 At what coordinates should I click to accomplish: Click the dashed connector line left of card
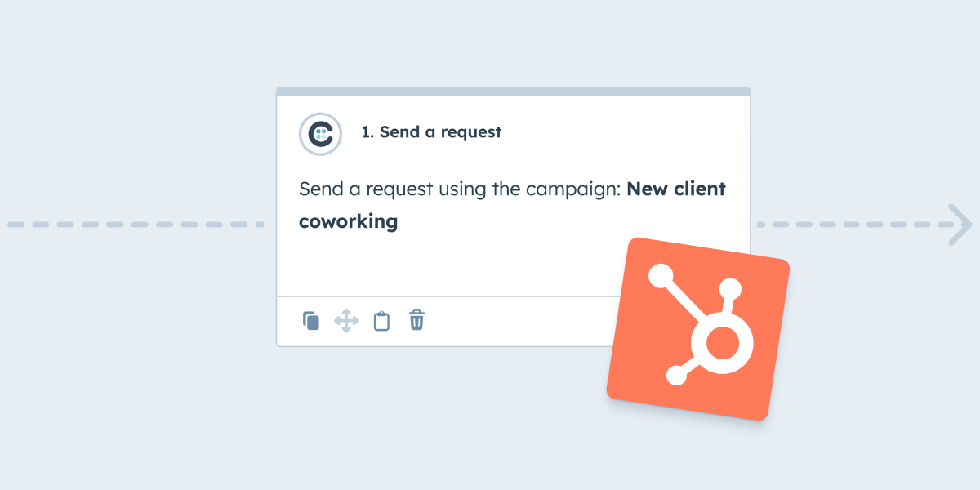[x=136, y=223]
